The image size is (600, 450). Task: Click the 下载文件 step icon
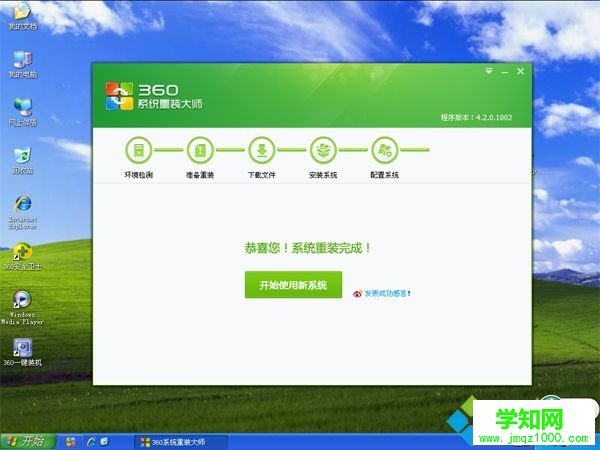point(262,150)
